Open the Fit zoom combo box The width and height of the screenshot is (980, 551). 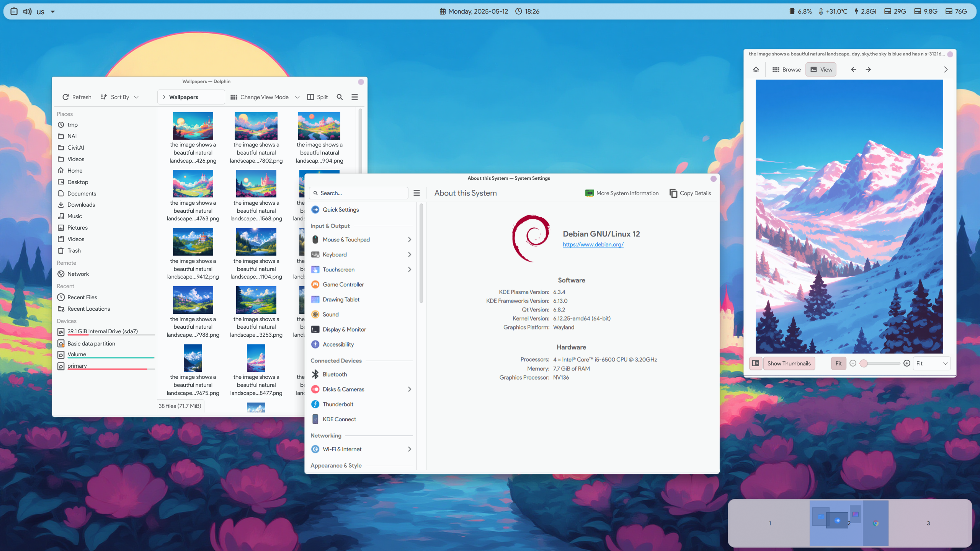point(932,364)
